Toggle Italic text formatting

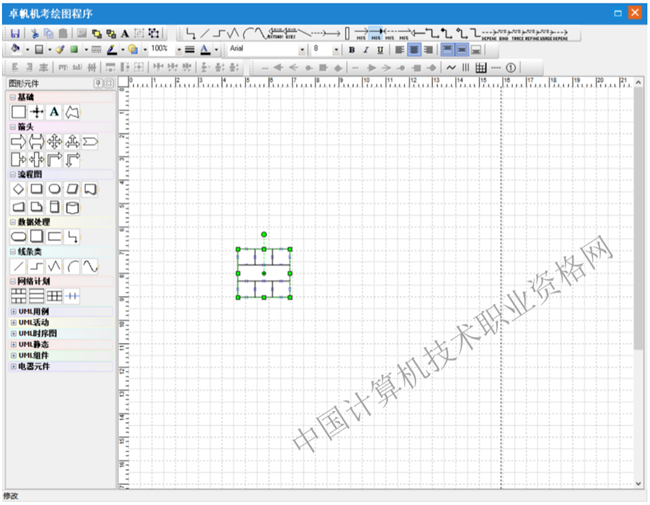pyautogui.click(x=365, y=49)
